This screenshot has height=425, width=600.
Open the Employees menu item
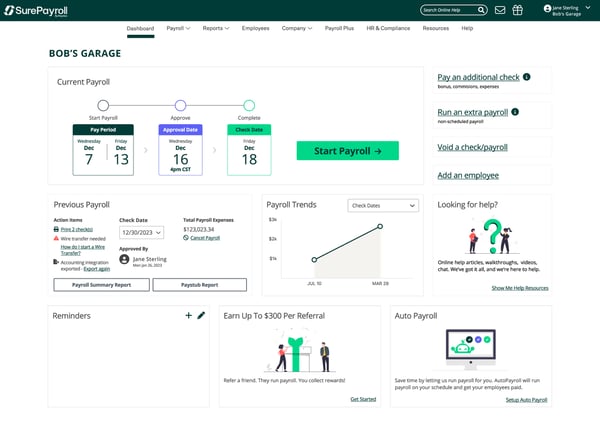click(256, 28)
